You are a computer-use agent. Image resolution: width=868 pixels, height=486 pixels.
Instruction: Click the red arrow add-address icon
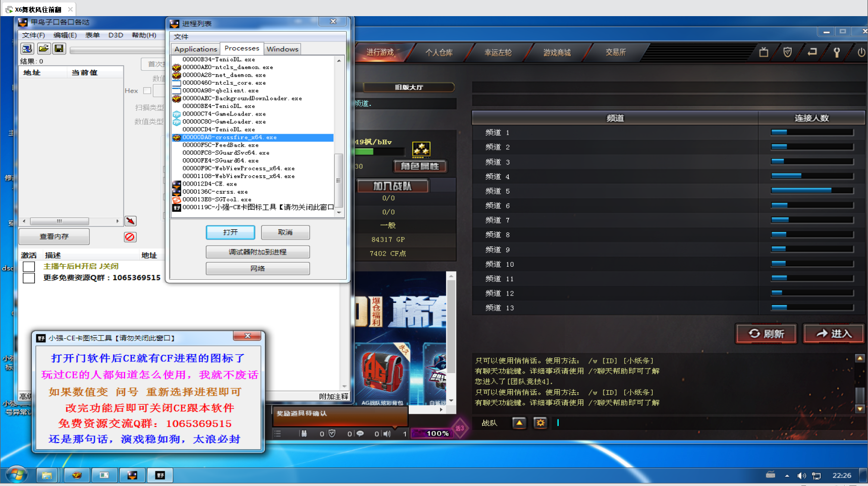coord(130,221)
